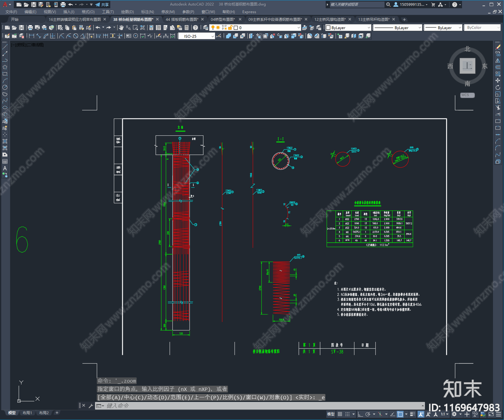
Task: Select the hatch tool in left toolbar
Action: coord(5,141)
